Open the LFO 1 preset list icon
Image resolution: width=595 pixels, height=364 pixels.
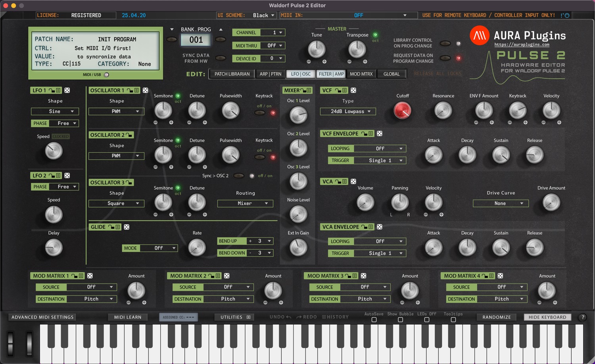(58, 90)
